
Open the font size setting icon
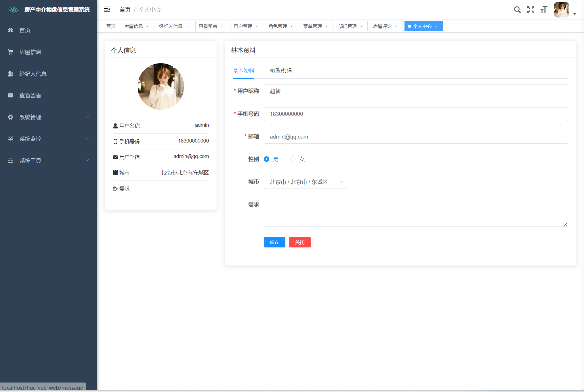pos(543,10)
